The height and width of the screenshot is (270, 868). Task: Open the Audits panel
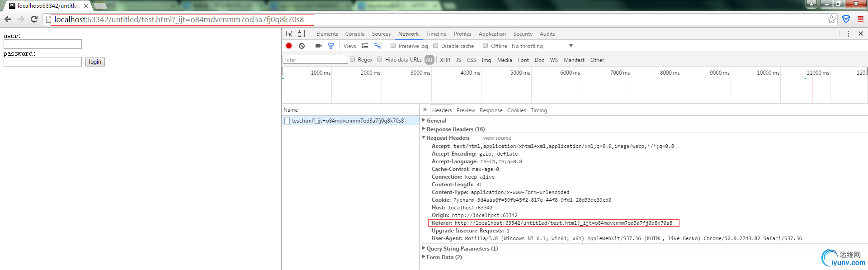pos(547,34)
